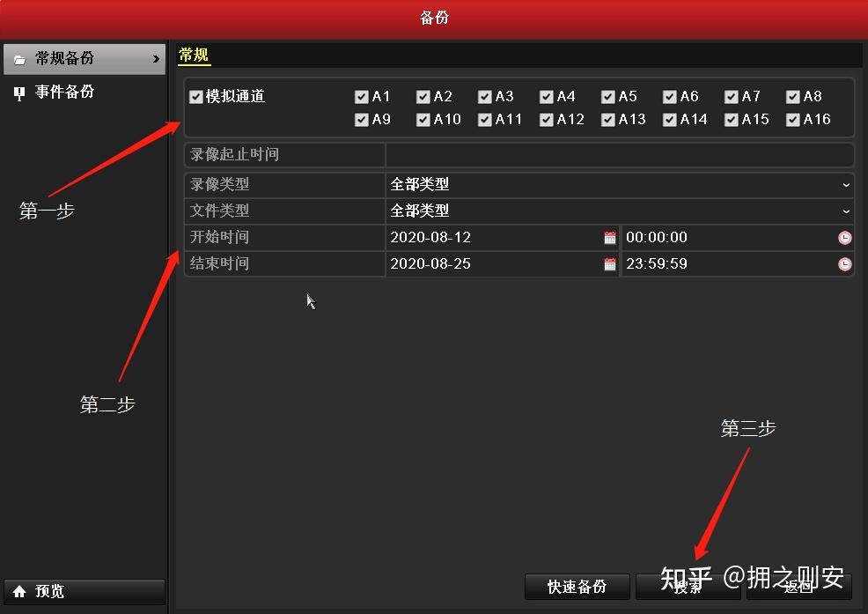The width and height of the screenshot is (868, 614).
Task: Click the home icon next to 预览
Action: pos(19,591)
